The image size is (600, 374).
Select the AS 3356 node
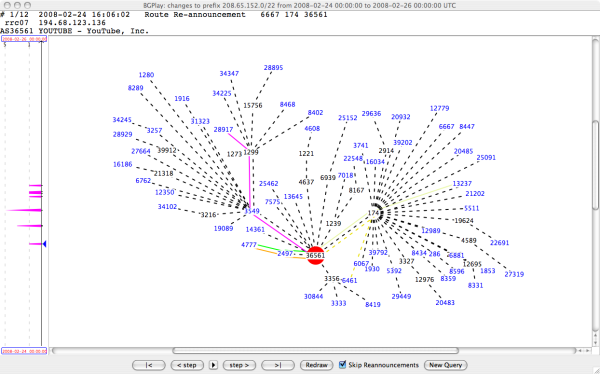tap(331, 278)
